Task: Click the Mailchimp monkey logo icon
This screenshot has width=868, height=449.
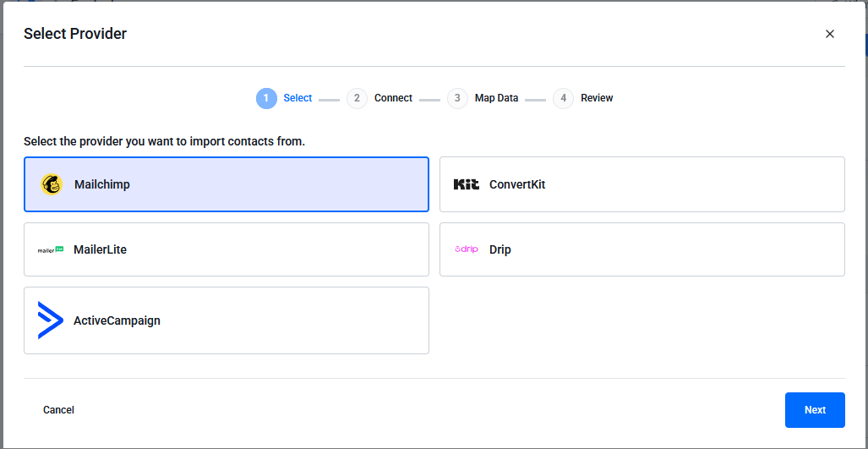Action: click(x=52, y=184)
